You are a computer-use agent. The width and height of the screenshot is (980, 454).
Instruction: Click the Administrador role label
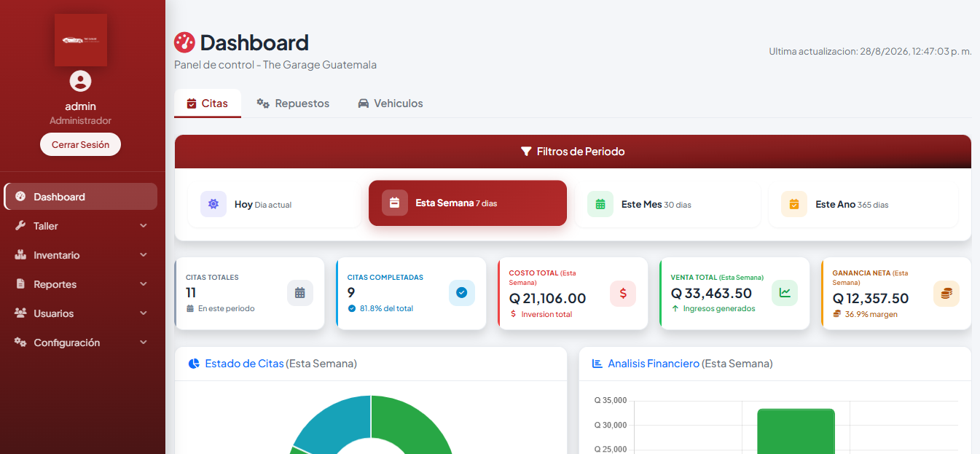tap(80, 120)
